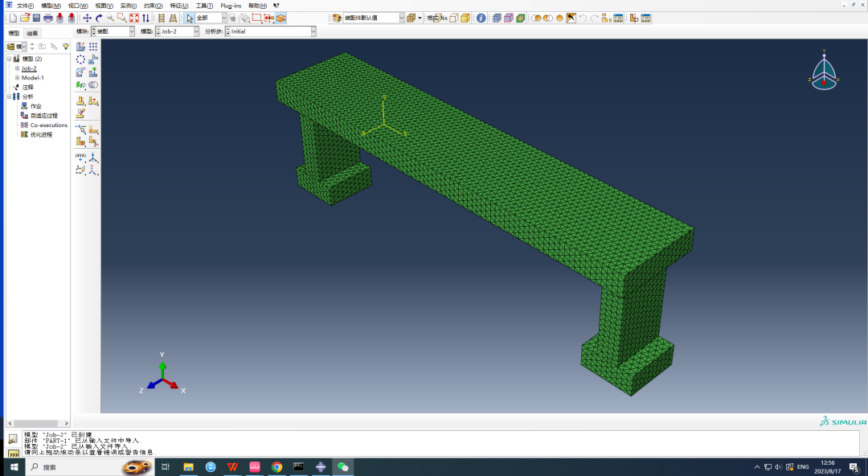Select the 优化进程 tree item
The image size is (868, 476).
[x=41, y=134]
